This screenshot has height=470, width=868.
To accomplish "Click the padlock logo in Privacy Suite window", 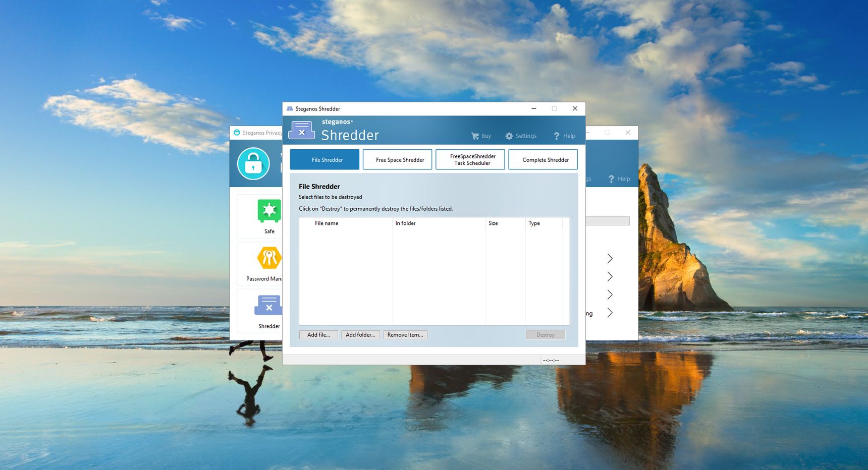I will click(253, 163).
